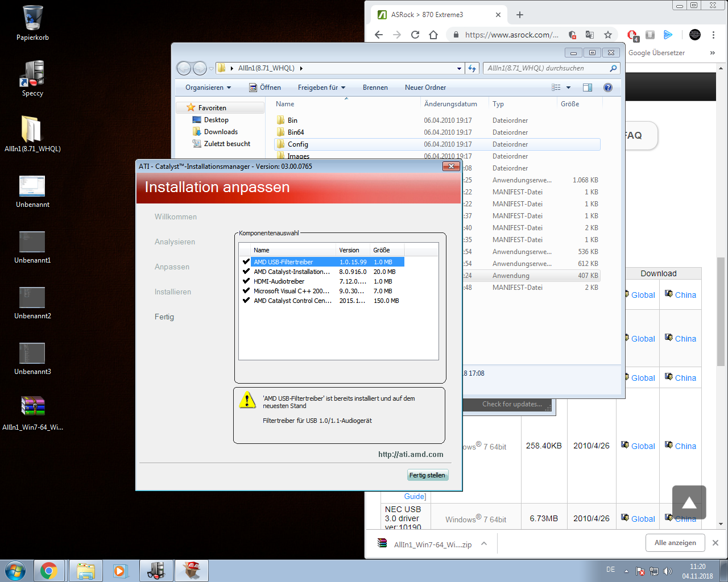The width and height of the screenshot is (728, 582).
Task: Click the scrollbar down arrow in Chrome
Action: (721, 523)
